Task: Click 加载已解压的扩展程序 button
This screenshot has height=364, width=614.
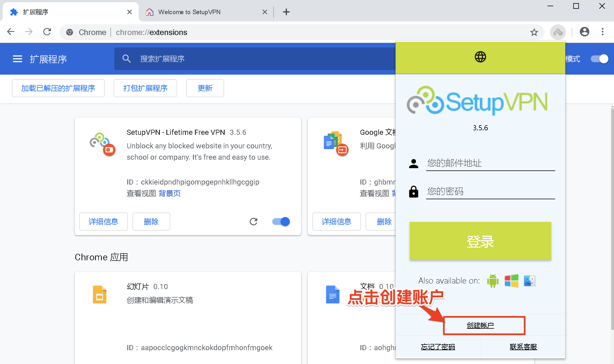Action: pyautogui.click(x=58, y=88)
